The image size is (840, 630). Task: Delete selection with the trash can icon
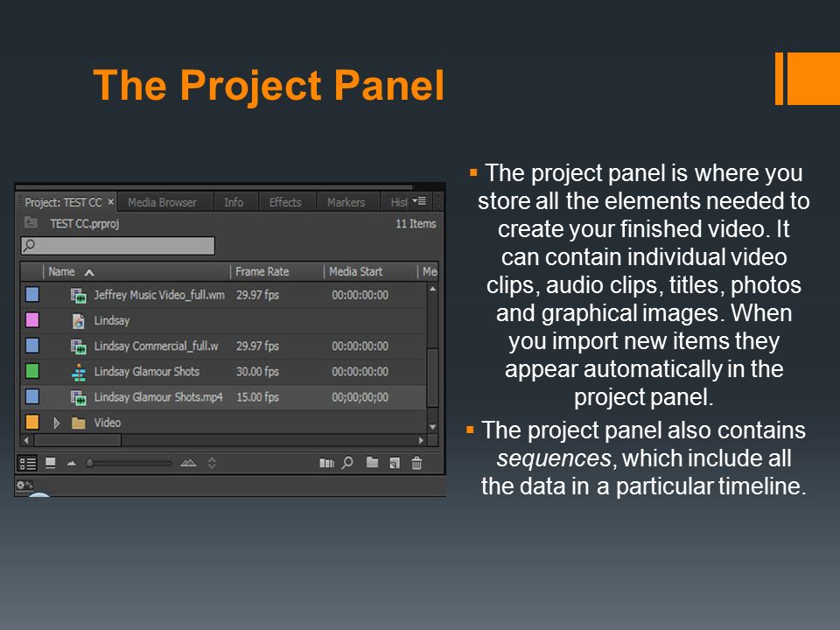(416, 463)
